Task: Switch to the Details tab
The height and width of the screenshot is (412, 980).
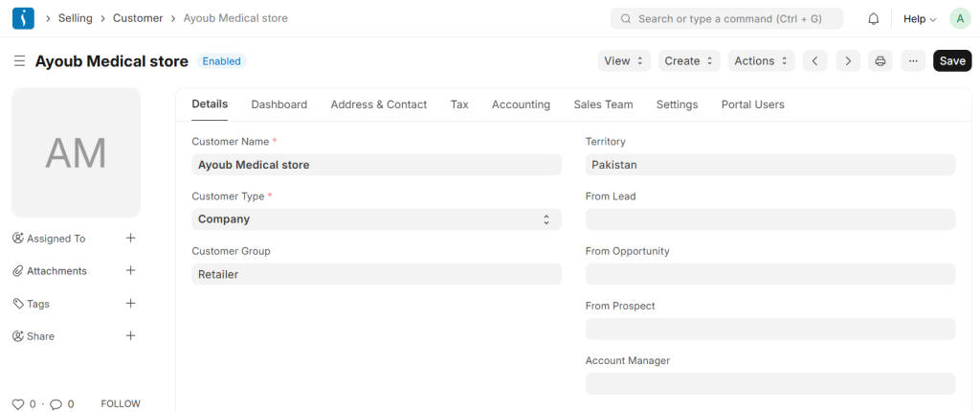Action: coord(210,104)
